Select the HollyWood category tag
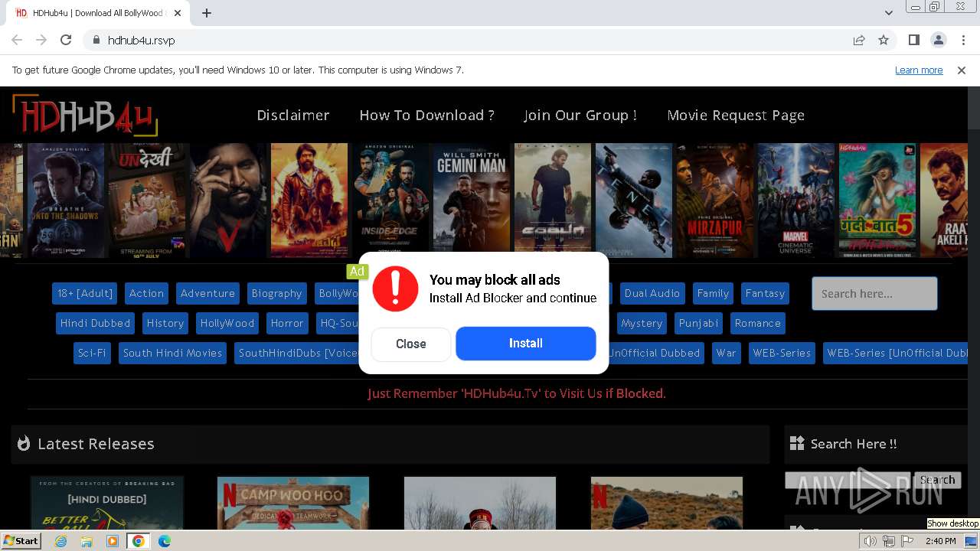The width and height of the screenshot is (980, 551). click(227, 323)
